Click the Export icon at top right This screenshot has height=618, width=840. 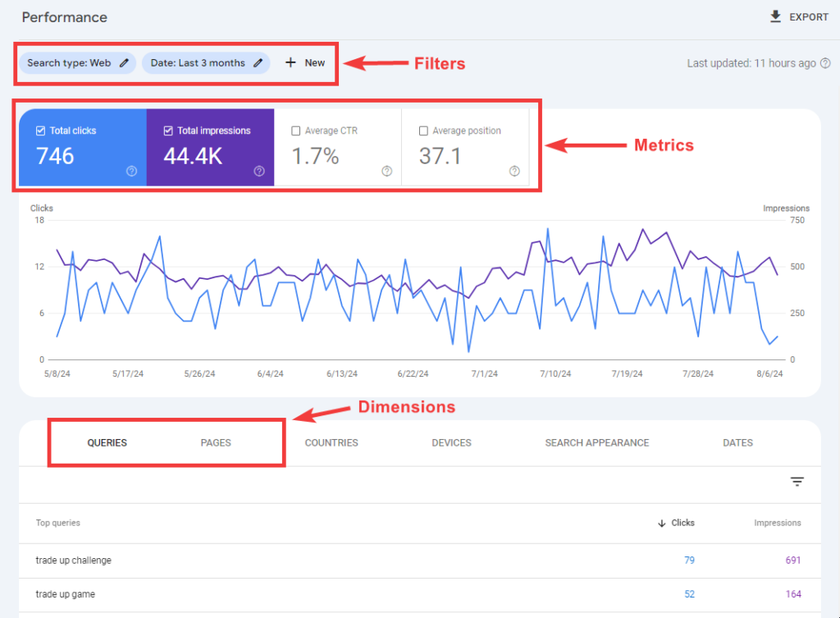point(774,16)
